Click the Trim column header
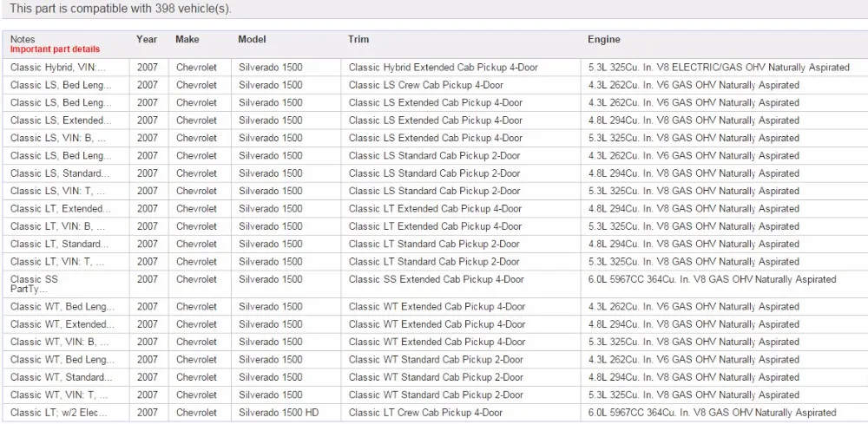Image resolution: width=868 pixels, height=424 pixels. click(358, 39)
